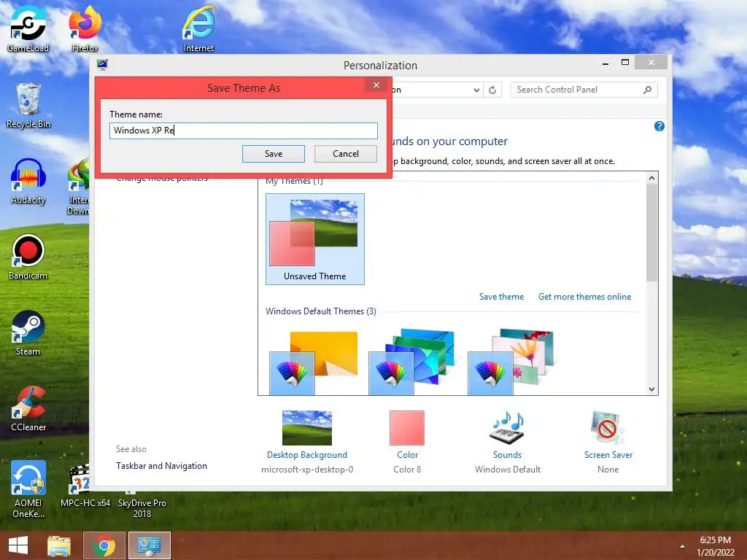Open the Internet Download Manager desktop icon
Viewport: 747px width, 560px height.
pyautogui.click(x=78, y=187)
